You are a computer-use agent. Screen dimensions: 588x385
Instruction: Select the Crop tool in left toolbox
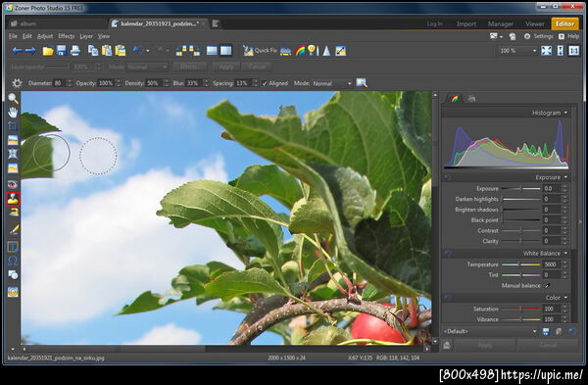(x=13, y=126)
